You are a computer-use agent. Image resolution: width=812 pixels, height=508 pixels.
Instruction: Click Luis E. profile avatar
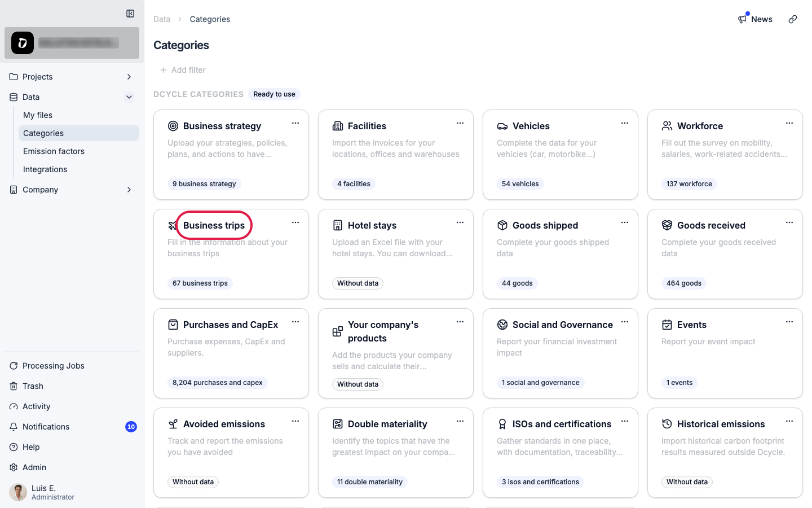click(x=18, y=492)
